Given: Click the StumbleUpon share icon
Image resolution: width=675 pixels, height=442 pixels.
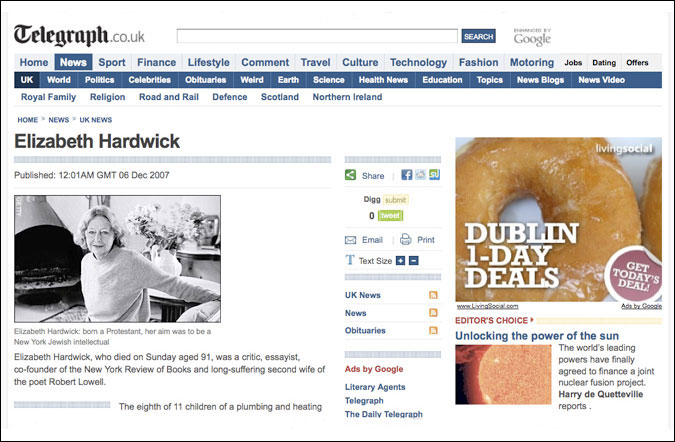Looking at the screenshot, I should [x=434, y=174].
